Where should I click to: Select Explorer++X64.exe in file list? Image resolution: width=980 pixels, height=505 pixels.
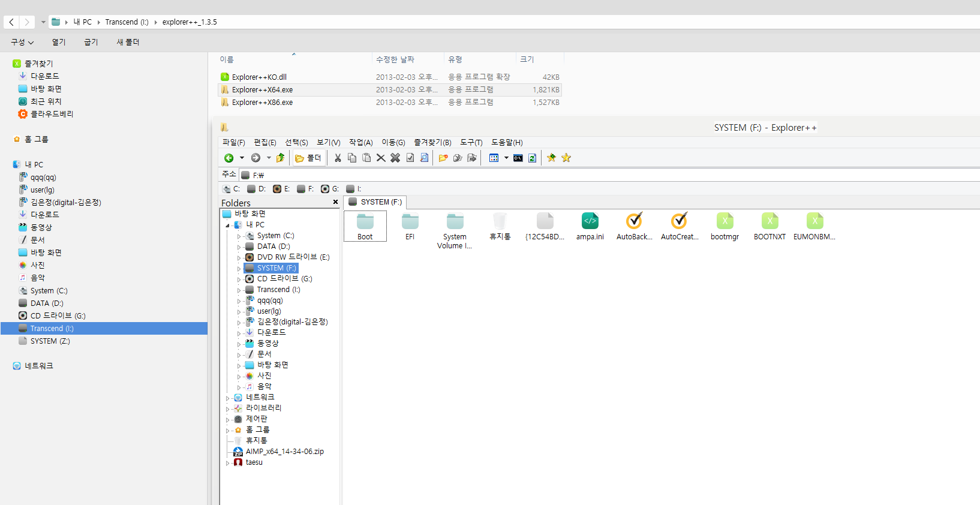tap(390, 89)
